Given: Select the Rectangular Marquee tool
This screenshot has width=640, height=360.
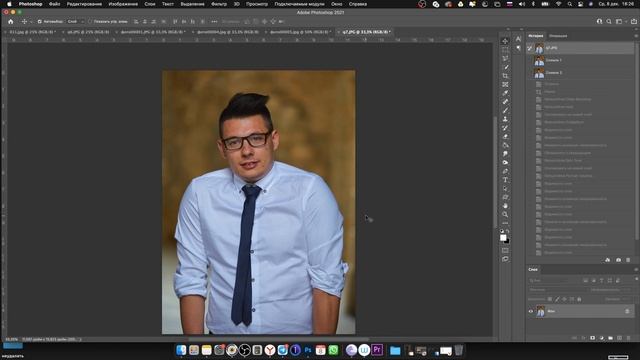Looking at the screenshot, I should [x=505, y=50].
